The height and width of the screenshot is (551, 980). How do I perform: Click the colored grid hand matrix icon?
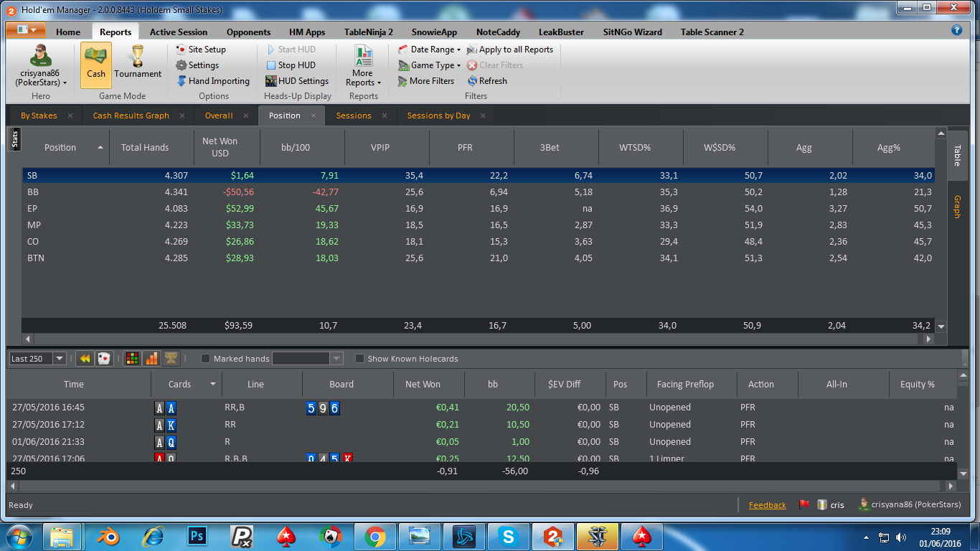pyautogui.click(x=133, y=359)
